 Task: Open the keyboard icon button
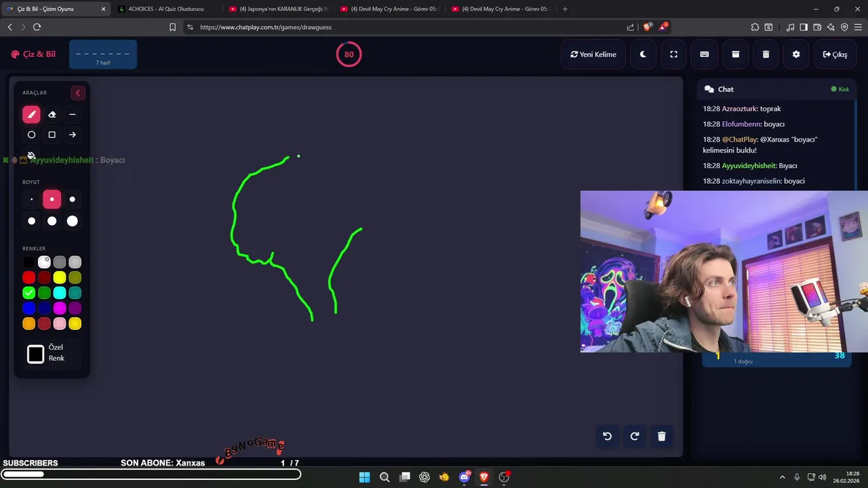(x=705, y=54)
